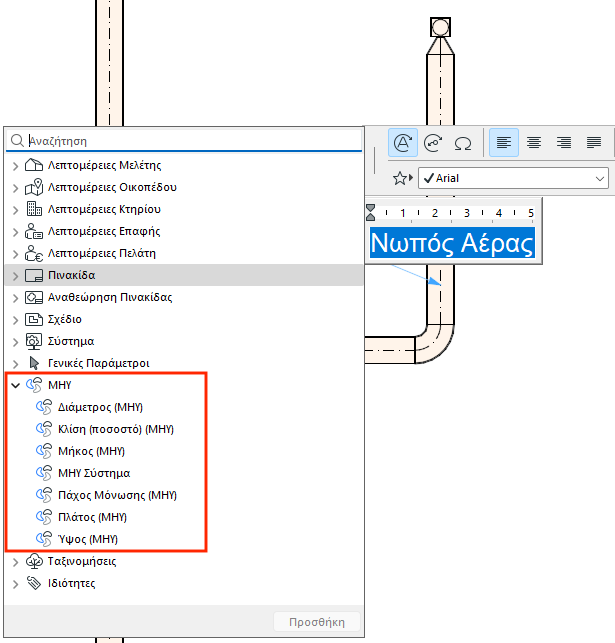Select Λεπτομέρειες Οικοπέδου row
This screenshot has height=643, width=615.
184,187
